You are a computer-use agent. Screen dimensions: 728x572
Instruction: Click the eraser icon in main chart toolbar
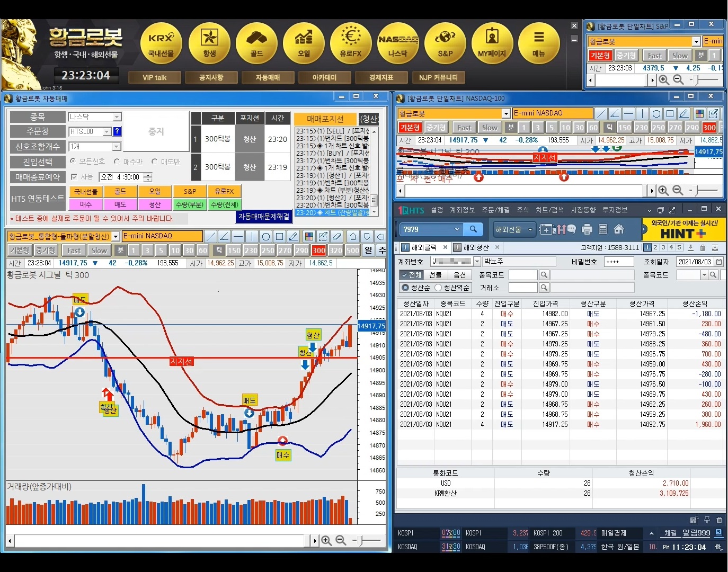(x=336, y=236)
